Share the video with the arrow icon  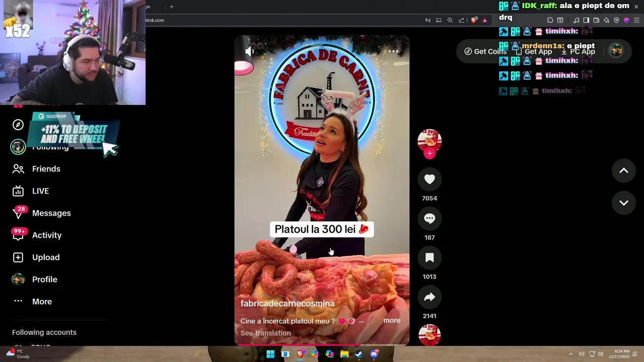pos(429,297)
